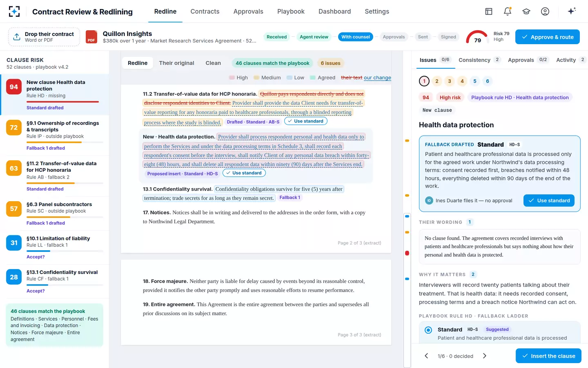Open §6.3 Panel subcontractors clause

[55, 213]
